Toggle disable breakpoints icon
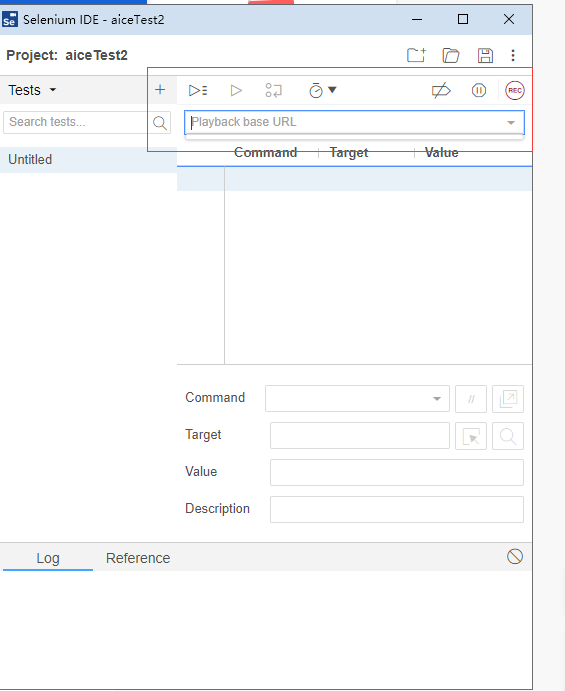Screen dimensions: 565x691 (x=441, y=90)
